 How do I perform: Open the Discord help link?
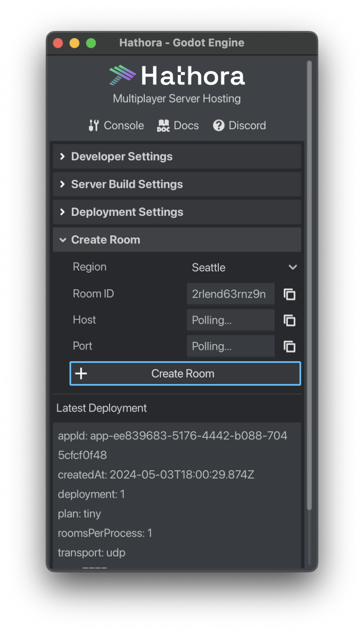(239, 126)
